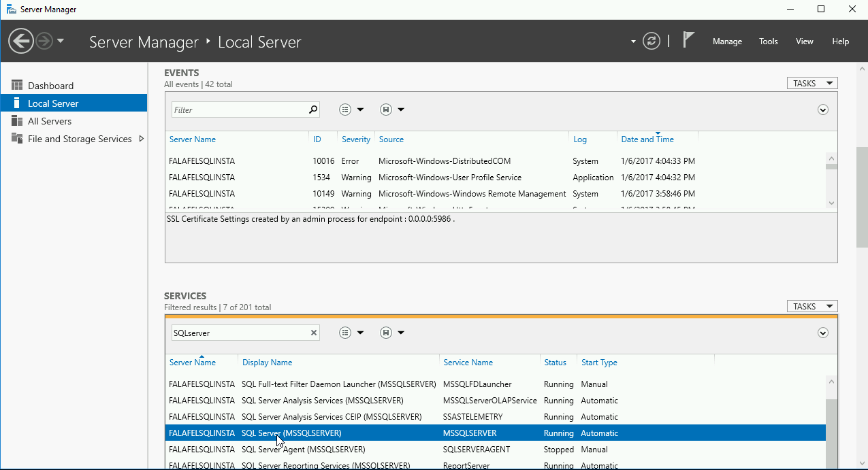This screenshot has width=868, height=470.
Task: Collapse the Events panel with its chevron toggle
Action: coord(822,109)
